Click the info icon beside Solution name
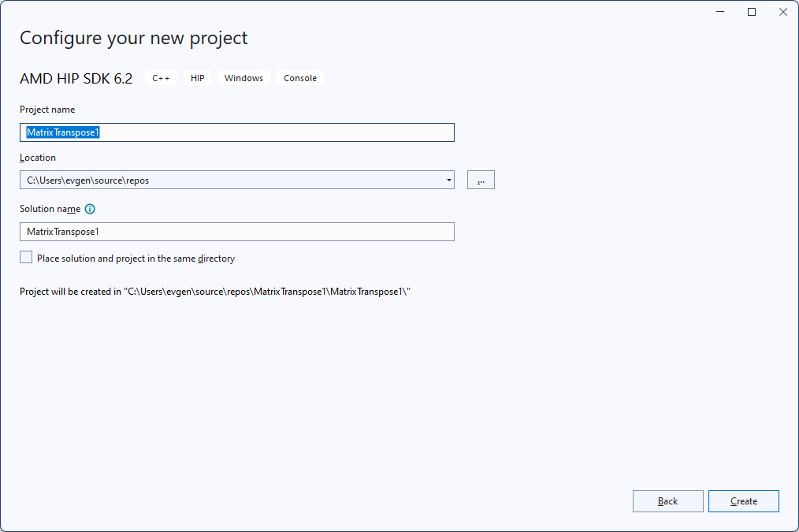799x532 pixels. [90, 209]
